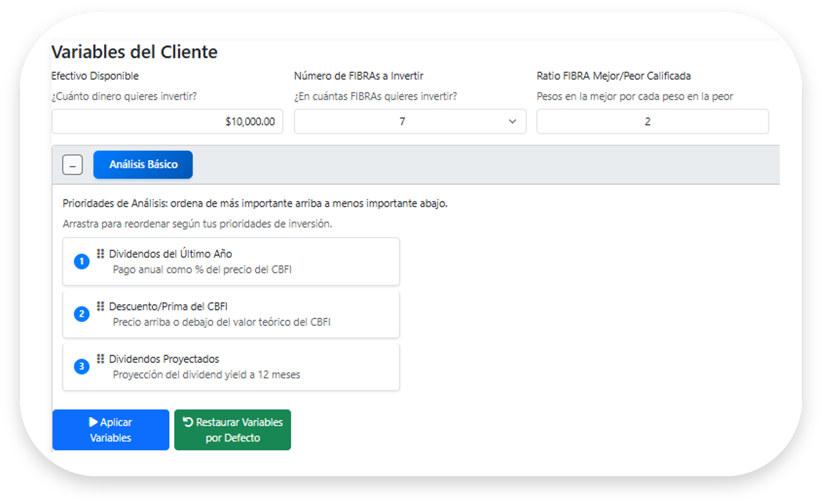Click drag handle of Descuento/Prima del CBFI
This screenshot has width=822, height=504.
pyautogui.click(x=100, y=306)
